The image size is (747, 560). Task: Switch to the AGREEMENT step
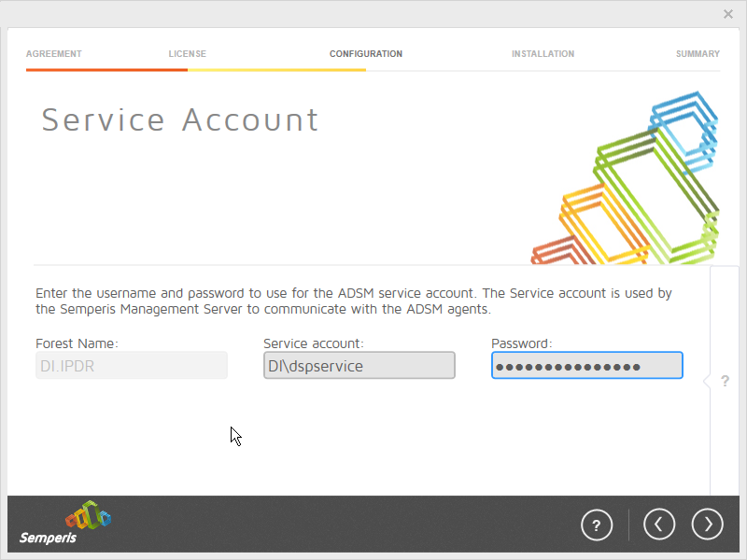tap(54, 54)
